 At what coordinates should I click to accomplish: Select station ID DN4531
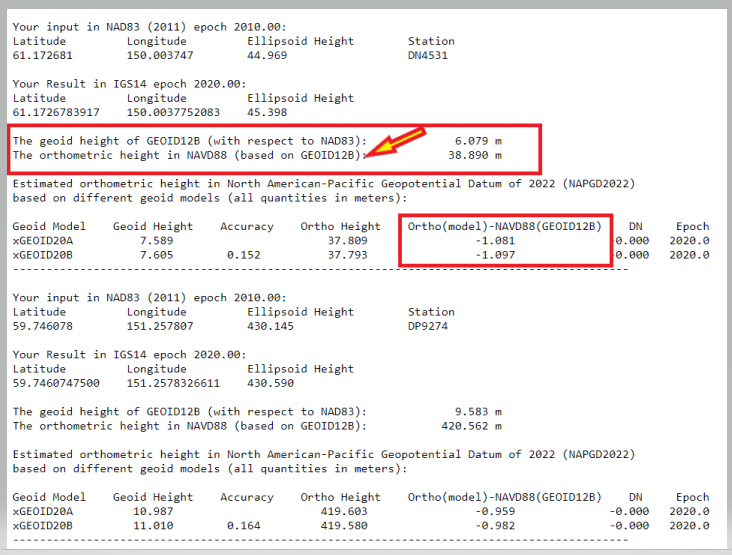pyautogui.click(x=428, y=56)
